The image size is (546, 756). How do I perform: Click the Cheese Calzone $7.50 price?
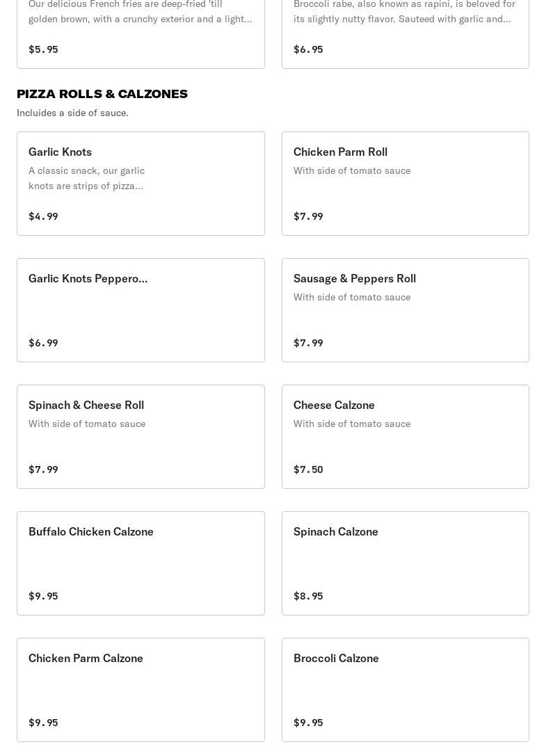tap(308, 469)
